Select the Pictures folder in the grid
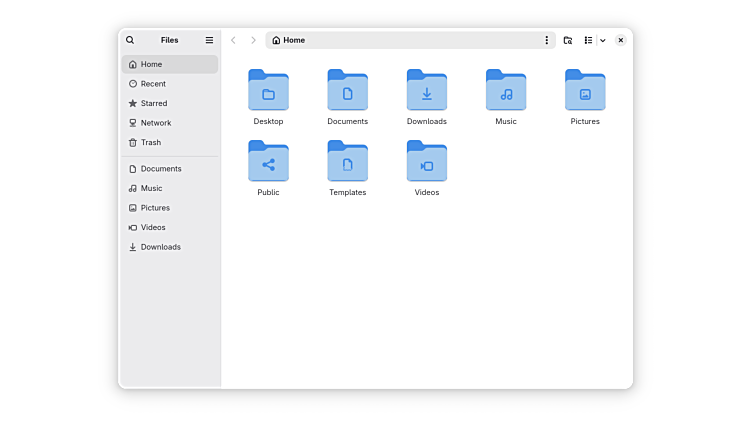 point(585,91)
